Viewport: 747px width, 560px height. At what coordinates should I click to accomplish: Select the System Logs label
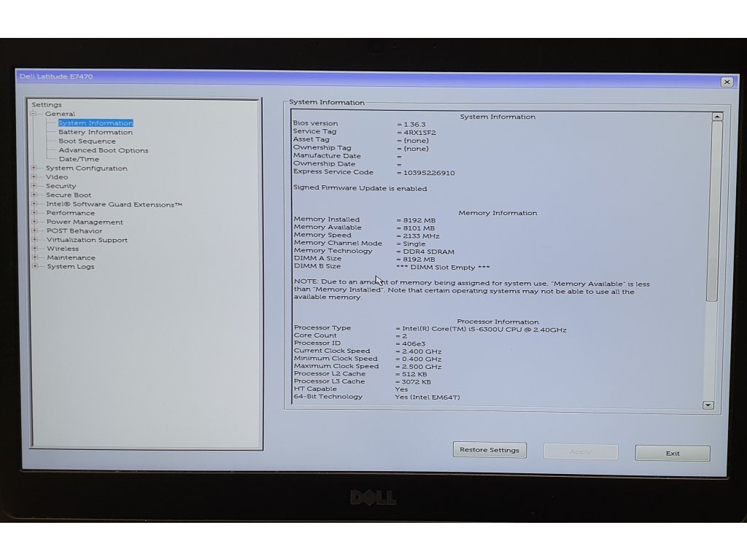(71, 267)
